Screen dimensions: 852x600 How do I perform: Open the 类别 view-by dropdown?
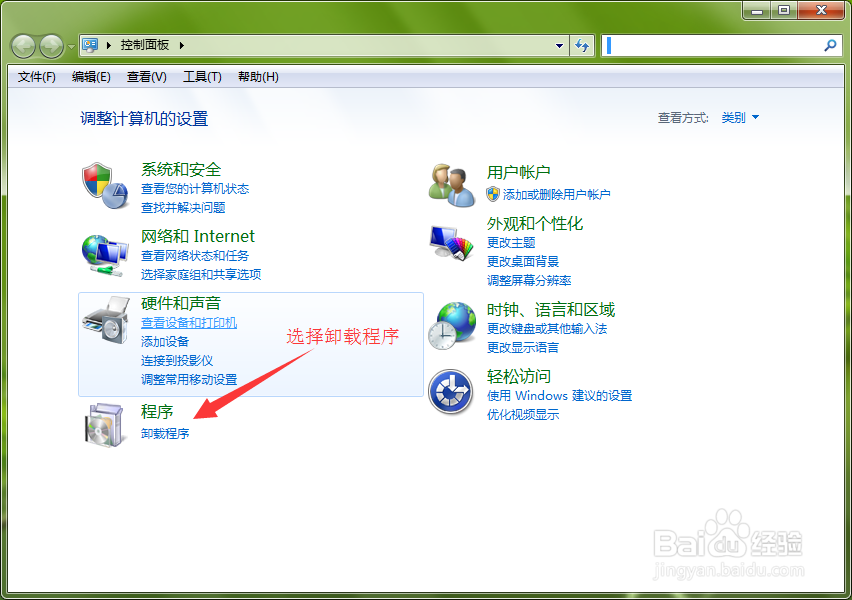(x=740, y=117)
